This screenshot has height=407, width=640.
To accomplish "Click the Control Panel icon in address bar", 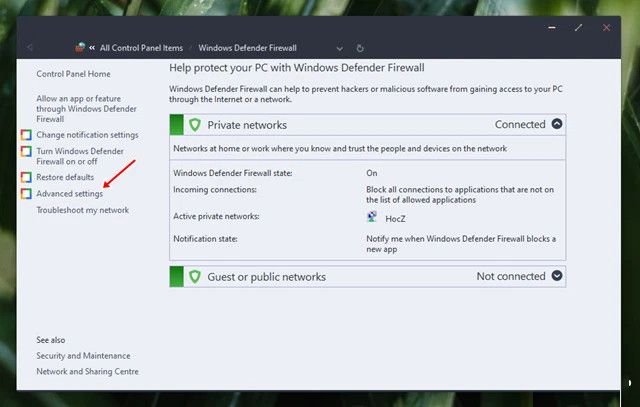I will coord(79,47).
